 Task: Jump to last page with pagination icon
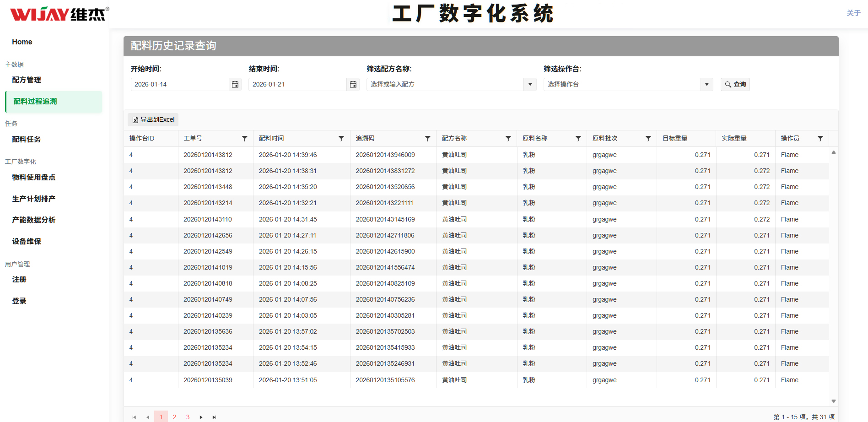pos(214,417)
